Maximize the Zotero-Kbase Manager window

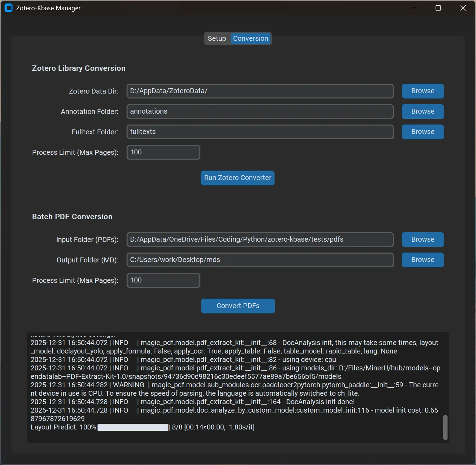pos(438,8)
